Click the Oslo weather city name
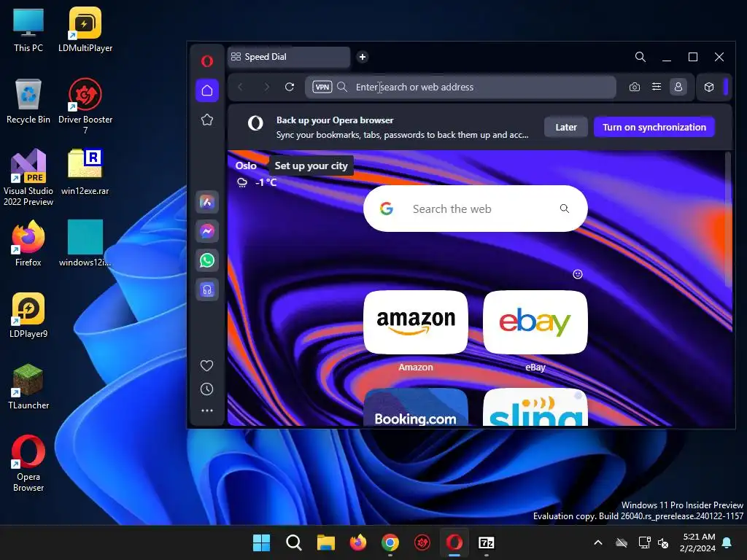Viewport: 747px width, 560px height. coord(246,166)
